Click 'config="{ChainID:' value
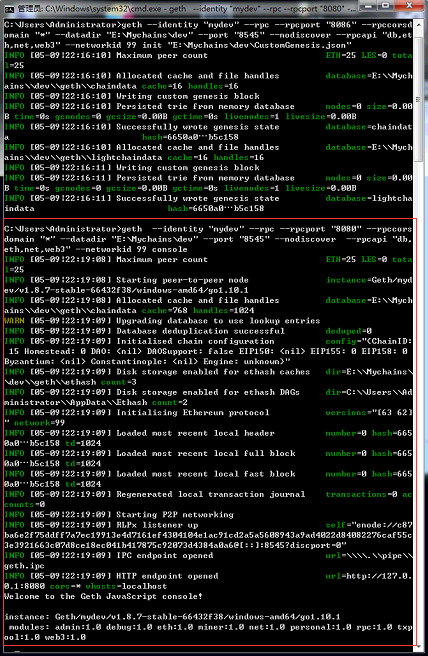Screen dimensions: 428x656 click(369, 341)
